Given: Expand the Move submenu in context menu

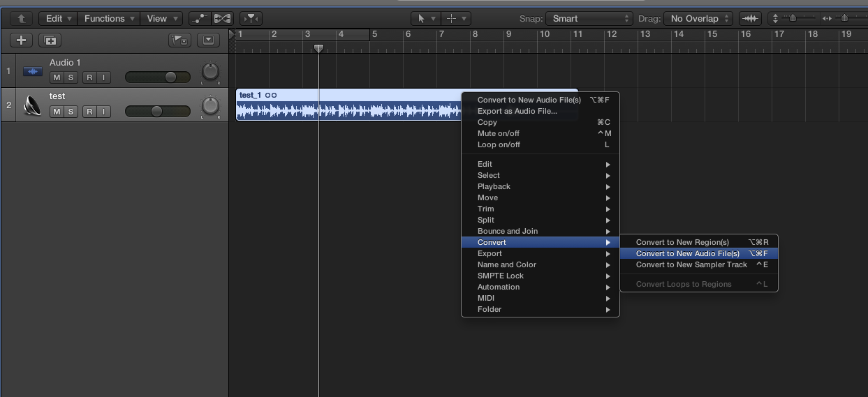Looking at the screenshot, I should [x=540, y=198].
